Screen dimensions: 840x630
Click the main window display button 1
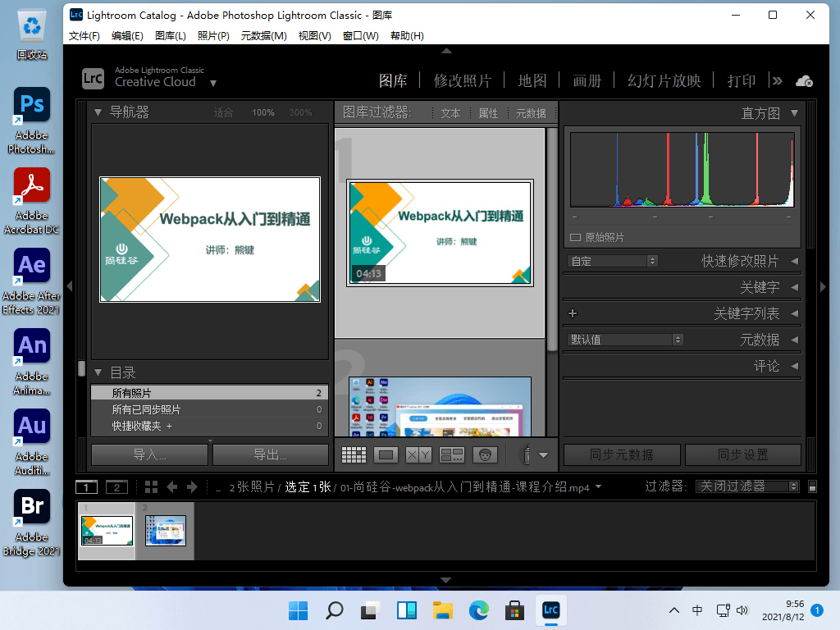point(86,486)
